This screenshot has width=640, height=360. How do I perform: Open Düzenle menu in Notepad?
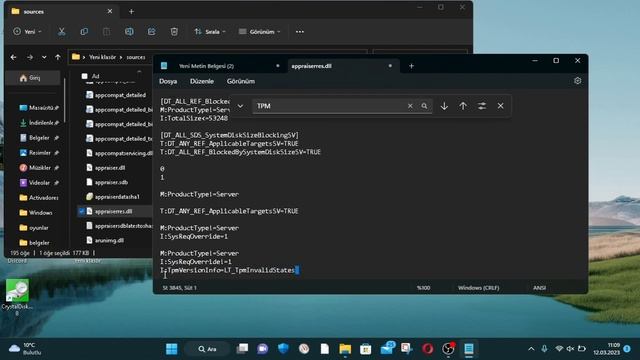pyautogui.click(x=202, y=81)
